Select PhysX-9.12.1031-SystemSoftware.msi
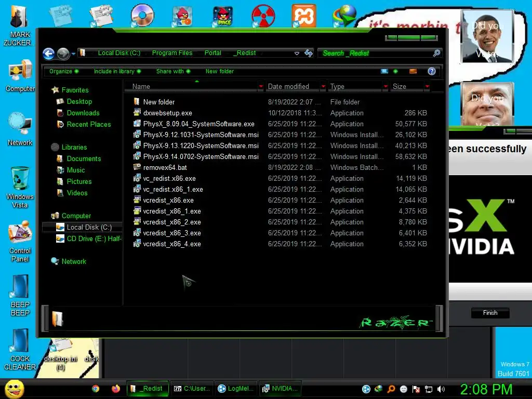Image resolution: width=532 pixels, height=399 pixels. click(x=201, y=135)
